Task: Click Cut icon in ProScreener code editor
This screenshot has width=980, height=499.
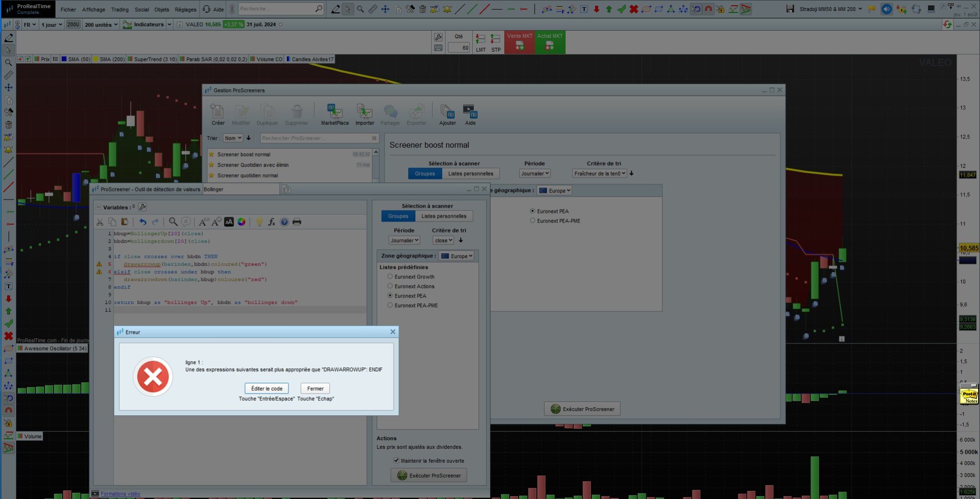Action: point(100,222)
